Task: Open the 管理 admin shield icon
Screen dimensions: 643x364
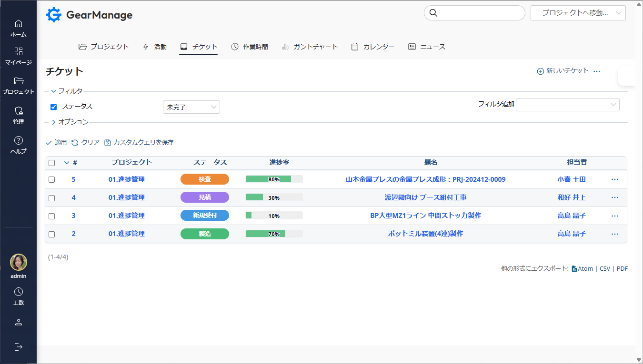Action: point(19,111)
